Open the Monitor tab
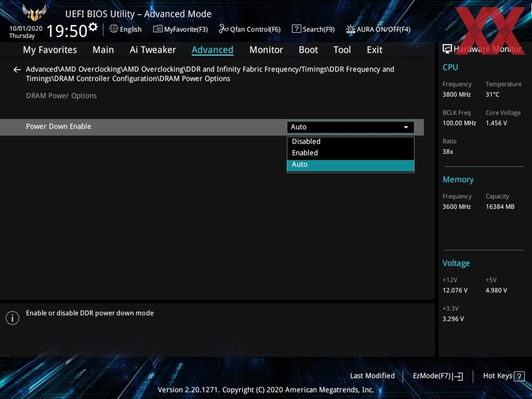This screenshot has width=532, height=399. (x=266, y=50)
